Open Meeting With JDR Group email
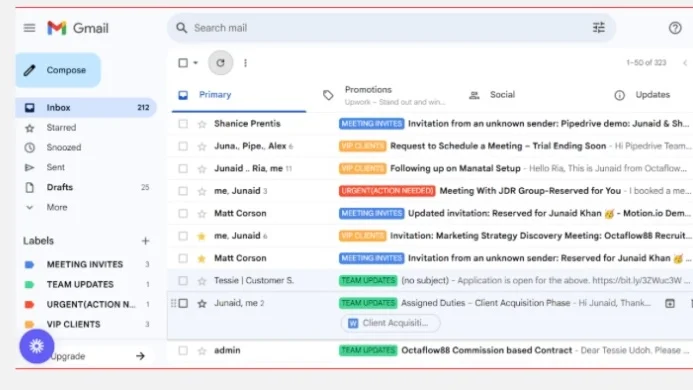Viewport: 693px width, 390px height. tap(530, 191)
